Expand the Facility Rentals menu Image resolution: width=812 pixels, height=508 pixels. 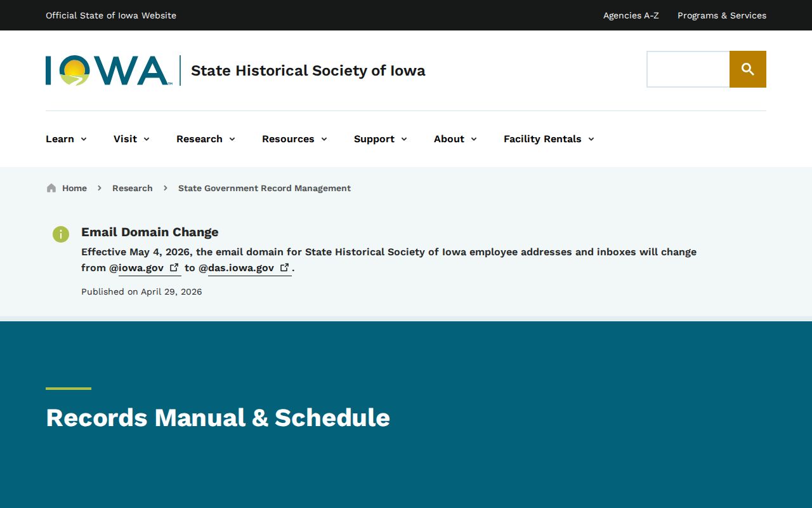[549, 139]
